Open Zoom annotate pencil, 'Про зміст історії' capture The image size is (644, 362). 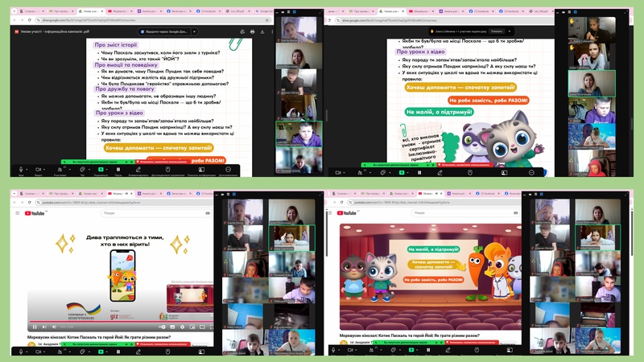(x=138, y=169)
